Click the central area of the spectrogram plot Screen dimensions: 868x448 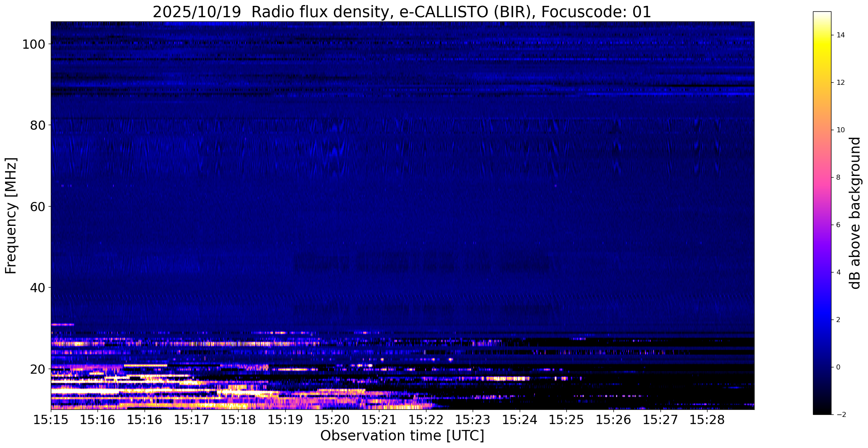[402, 215]
